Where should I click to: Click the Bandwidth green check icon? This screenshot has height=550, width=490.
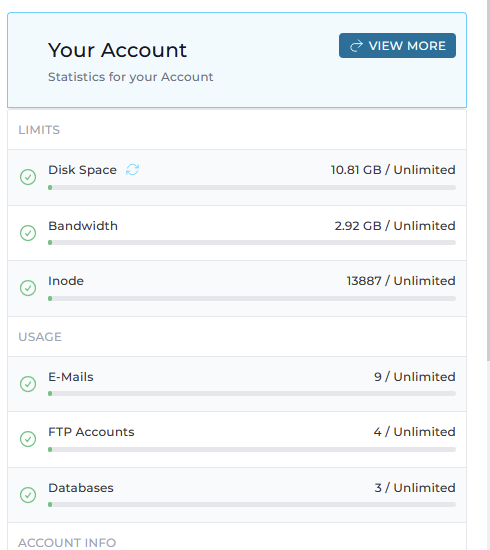pyautogui.click(x=28, y=233)
